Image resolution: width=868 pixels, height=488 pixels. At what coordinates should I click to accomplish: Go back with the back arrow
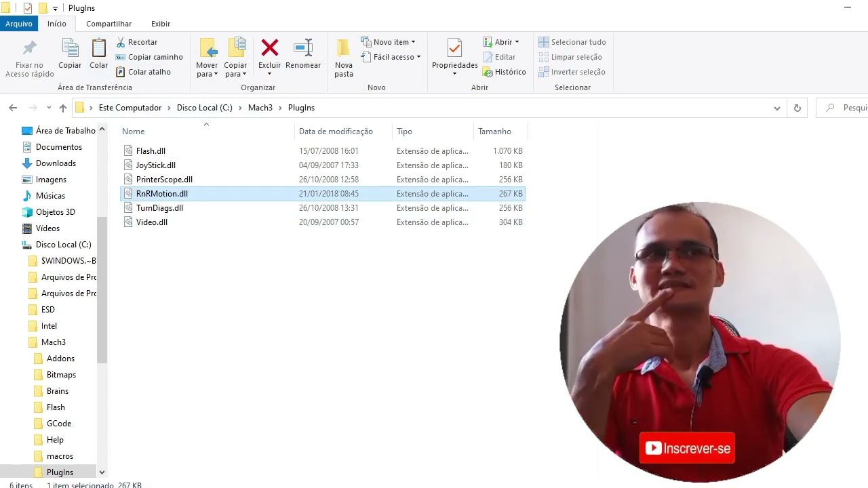[13, 108]
